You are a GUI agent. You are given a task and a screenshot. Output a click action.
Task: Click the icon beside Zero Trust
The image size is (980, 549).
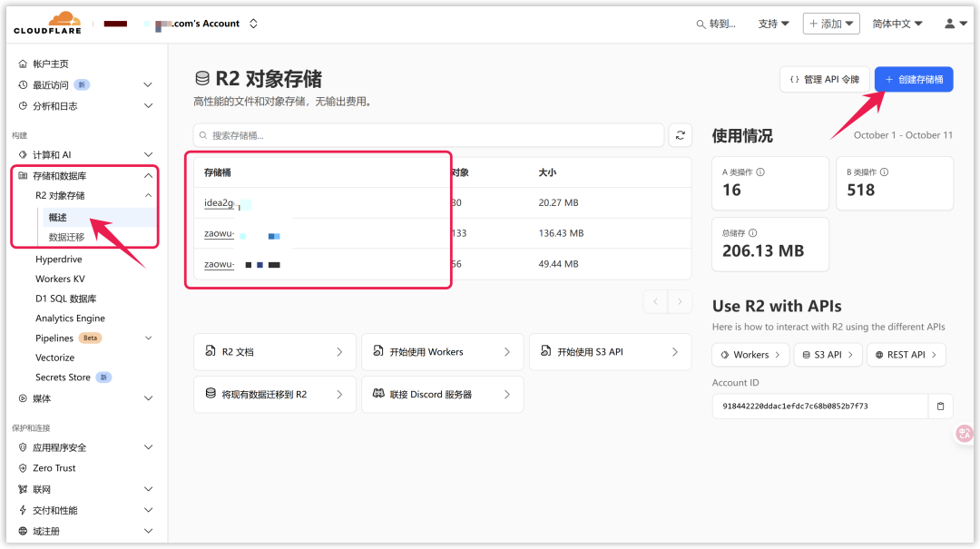tap(23, 468)
